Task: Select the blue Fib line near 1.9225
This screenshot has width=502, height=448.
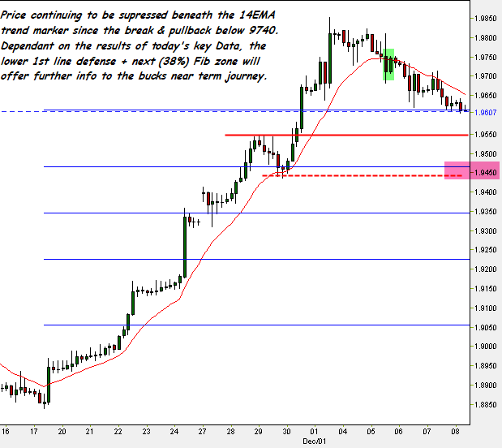Action: click(257, 259)
